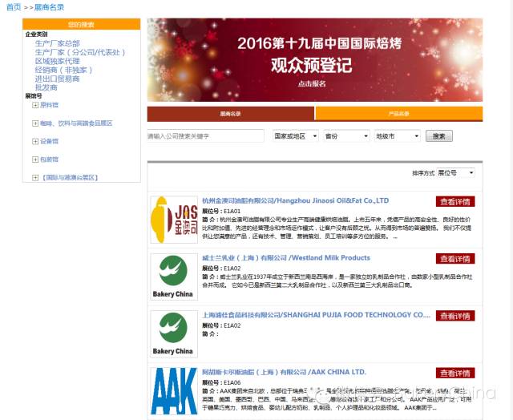Click booth number E1A06 text
This screenshot has width=513, height=420.
coord(232,382)
